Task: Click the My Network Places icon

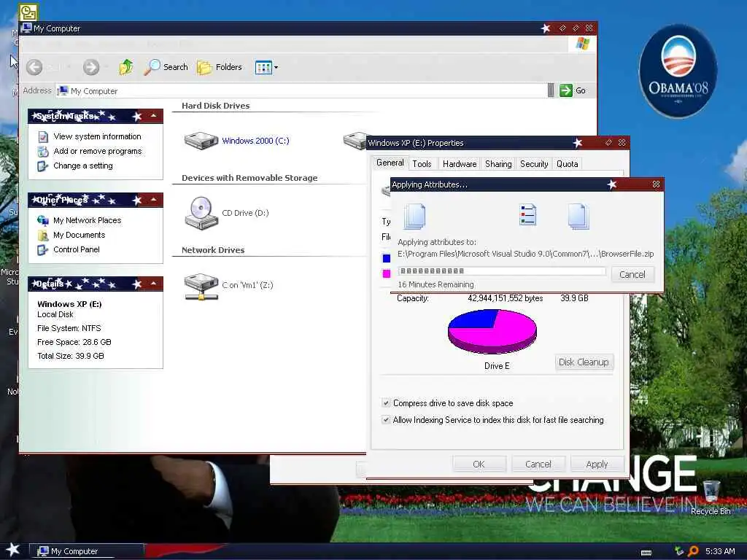Action: click(x=43, y=220)
